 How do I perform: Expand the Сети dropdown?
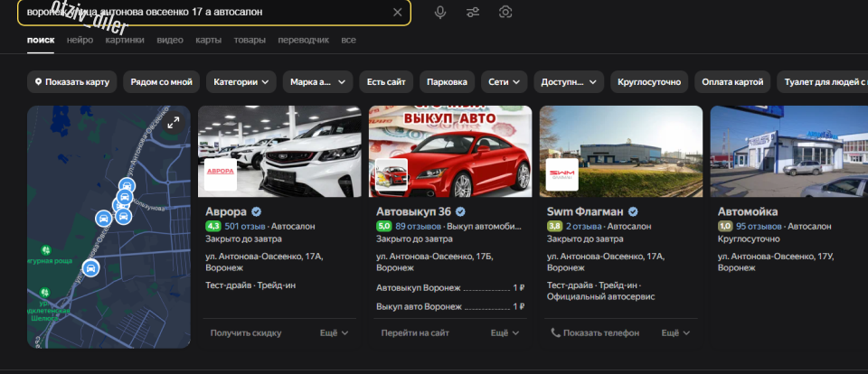coord(504,82)
